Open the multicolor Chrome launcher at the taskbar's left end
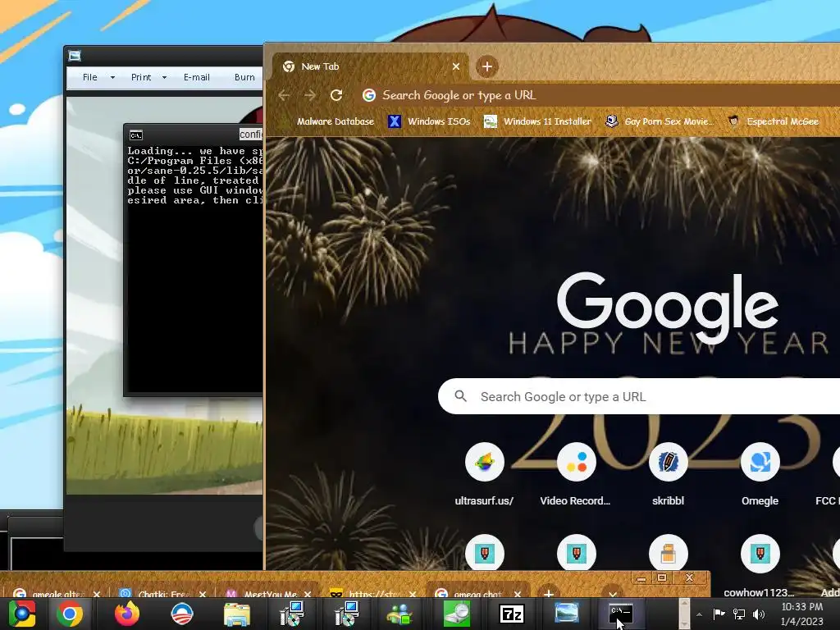The height and width of the screenshot is (630, 840). [x=21, y=614]
